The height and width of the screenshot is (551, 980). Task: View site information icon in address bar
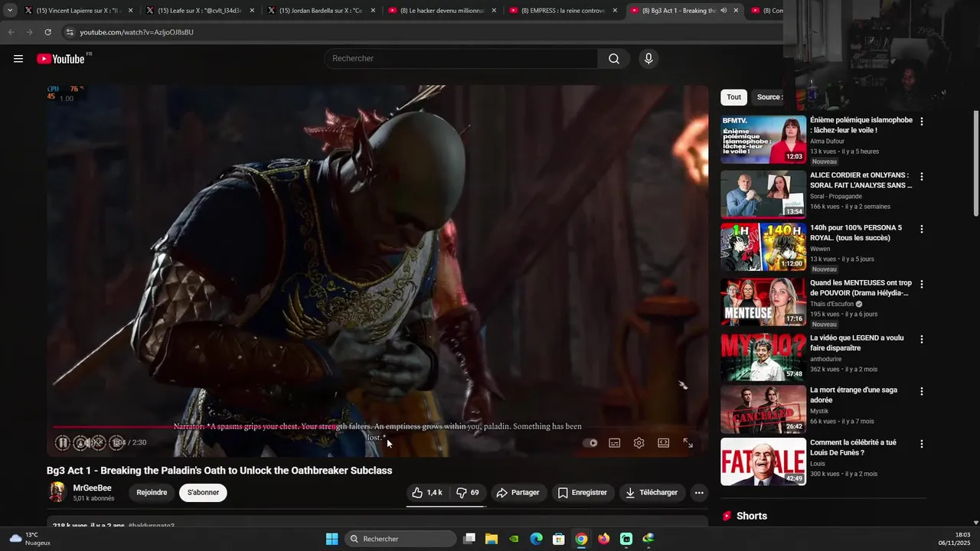coord(69,32)
